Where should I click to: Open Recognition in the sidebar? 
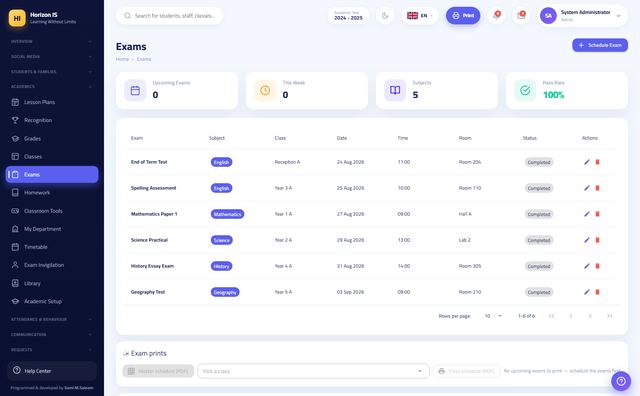point(52,120)
